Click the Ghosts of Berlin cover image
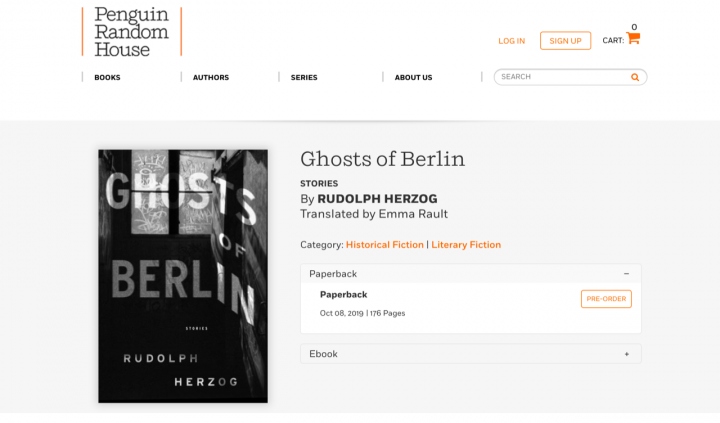 pyautogui.click(x=183, y=276)
